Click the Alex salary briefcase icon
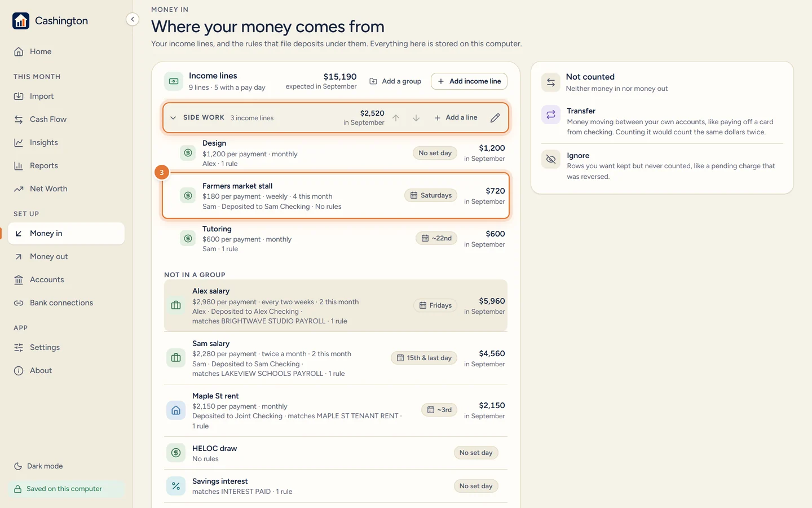 coord(176,305)
